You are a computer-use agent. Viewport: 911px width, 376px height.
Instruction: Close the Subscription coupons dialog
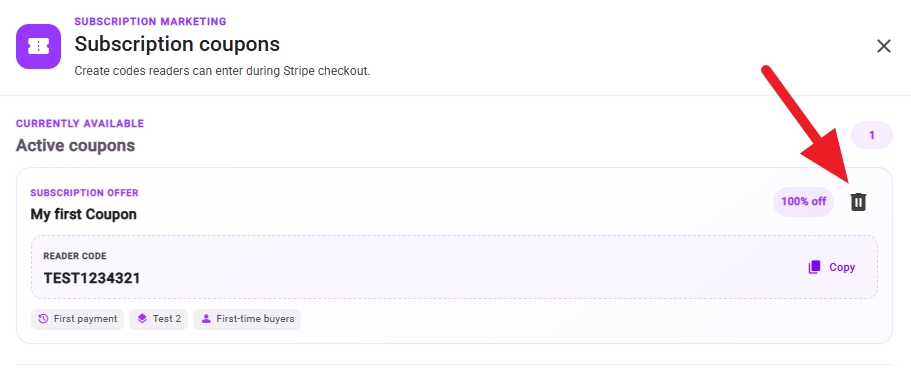tap(884, 46)
